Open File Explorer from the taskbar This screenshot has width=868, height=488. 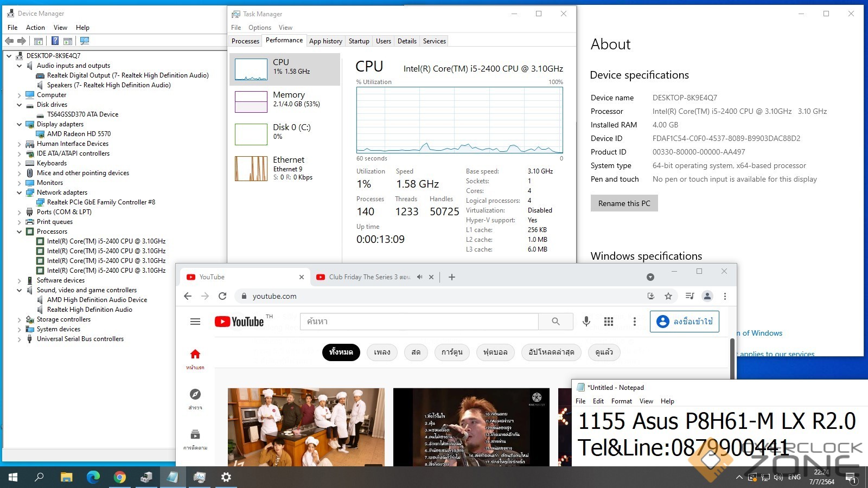point(66,477)
